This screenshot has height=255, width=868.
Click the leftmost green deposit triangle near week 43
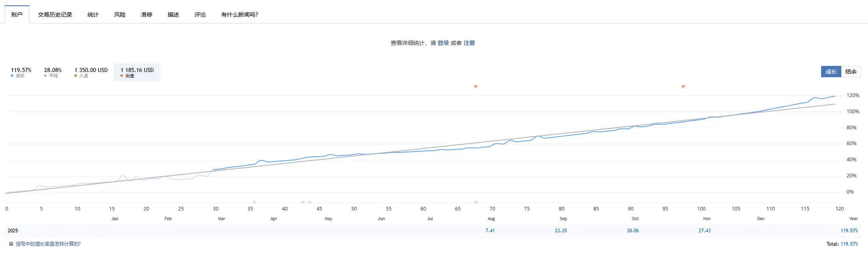point(303,202)
